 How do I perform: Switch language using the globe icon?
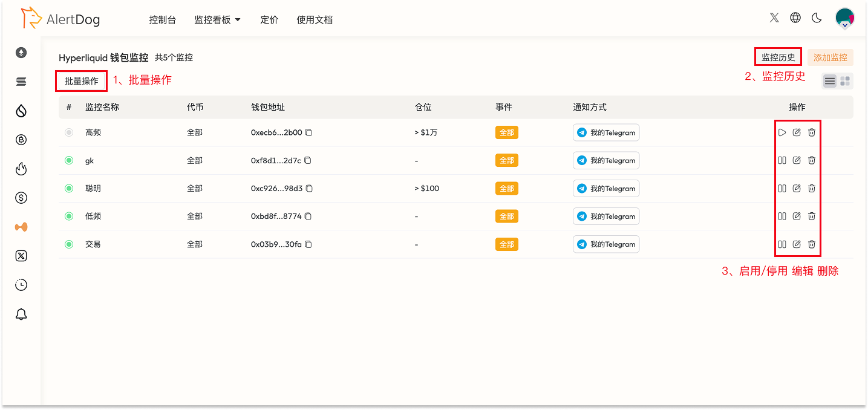795,18
